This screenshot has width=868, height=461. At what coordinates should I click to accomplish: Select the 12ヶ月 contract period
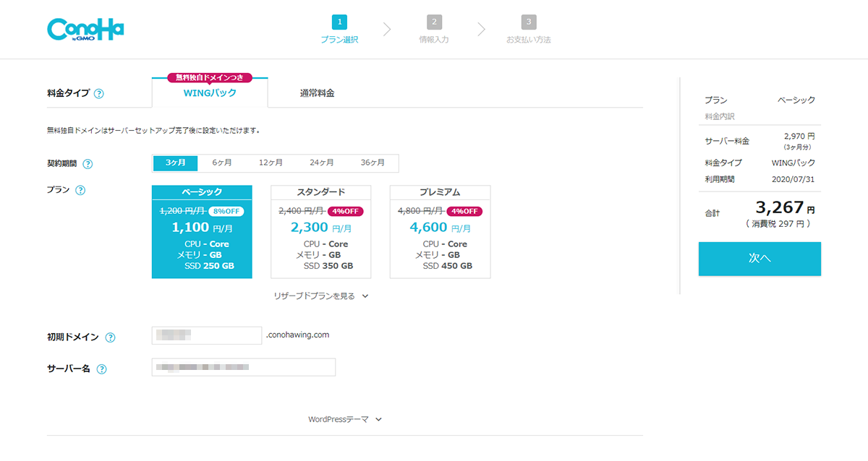coord(271,163)
